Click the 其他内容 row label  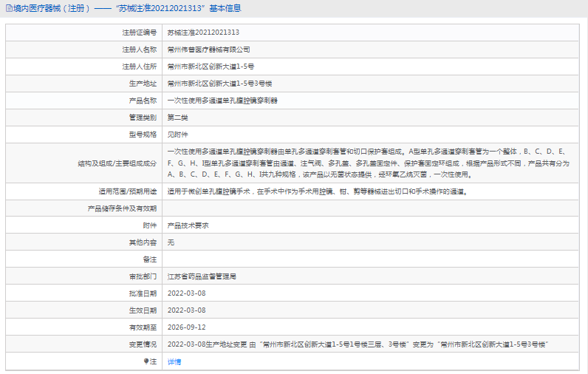point(143,242)
